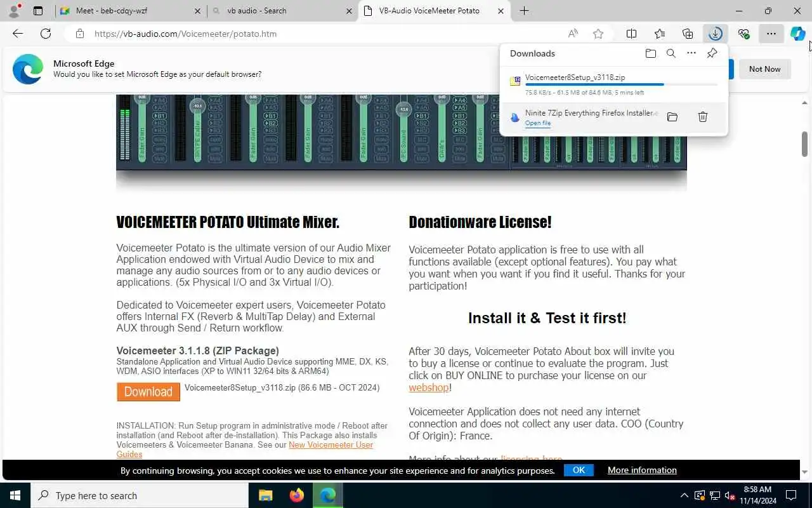Click the orange Download button
Screen dimensions: 812x508
pos(148,392)
